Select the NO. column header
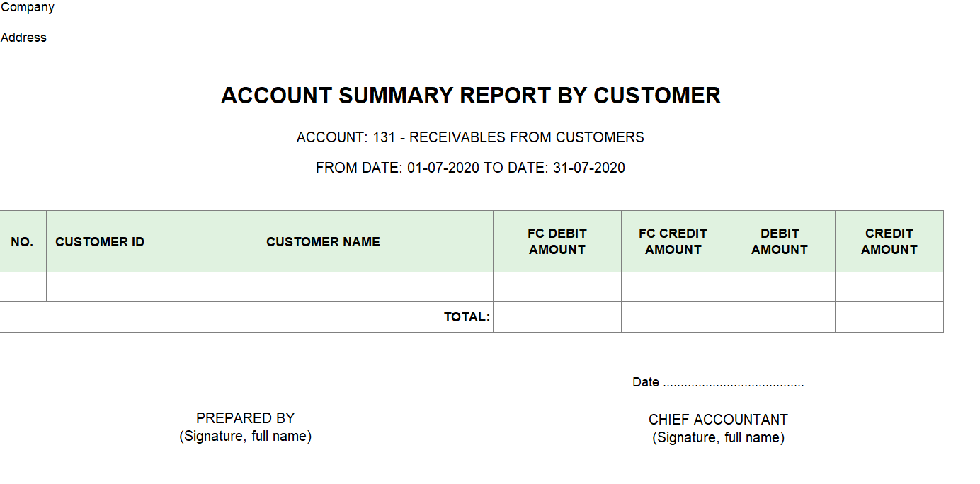The width and height of the screenshot is (980, 484). (22, 241)
